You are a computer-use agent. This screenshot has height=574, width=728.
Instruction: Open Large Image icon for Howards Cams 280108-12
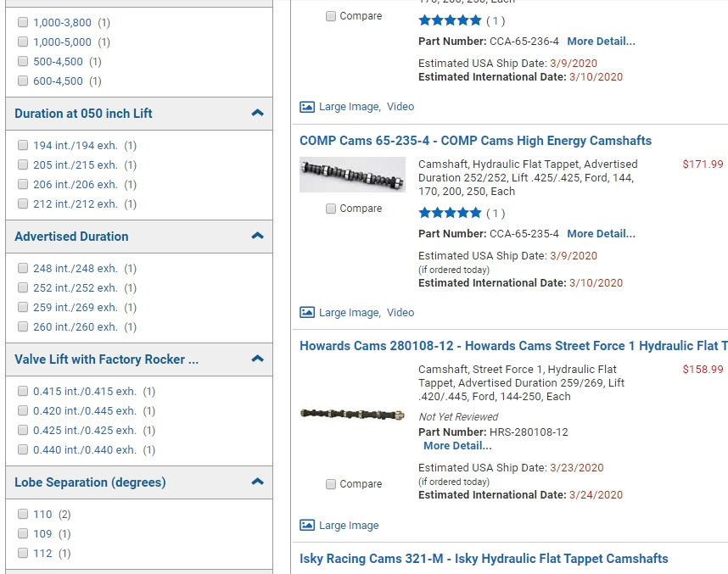307,526
